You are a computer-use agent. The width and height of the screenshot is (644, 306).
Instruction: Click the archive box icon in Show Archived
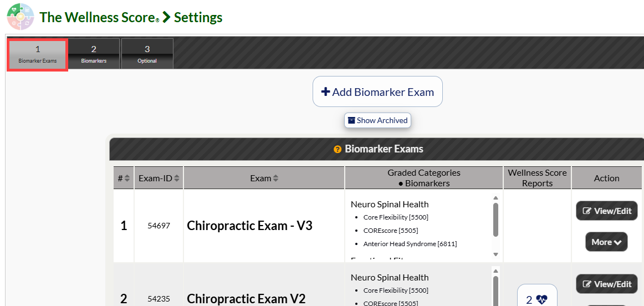tap(351, 120)
